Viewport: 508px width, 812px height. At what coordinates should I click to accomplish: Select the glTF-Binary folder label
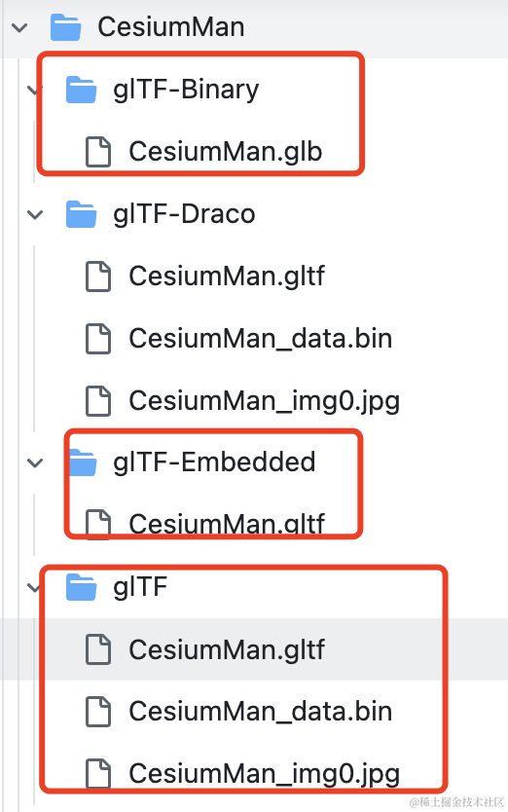pos(186,90)
